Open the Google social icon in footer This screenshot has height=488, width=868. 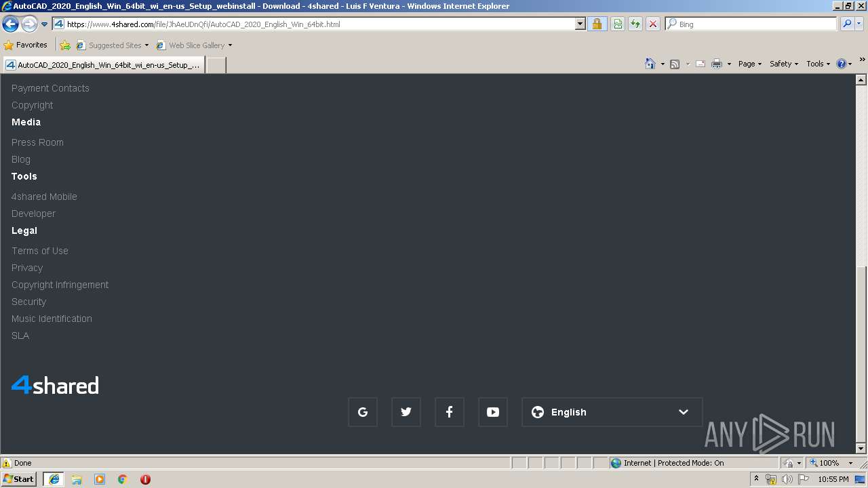pos(363,412)
